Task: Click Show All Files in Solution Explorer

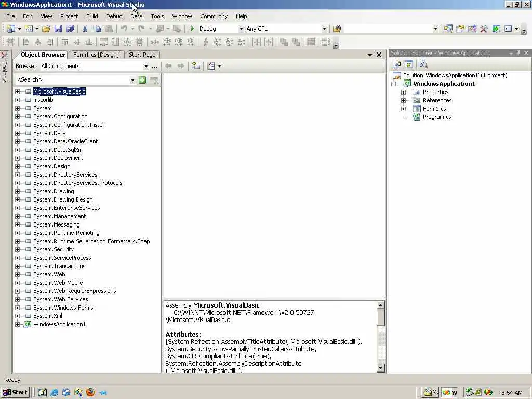Action: point(397,64)
